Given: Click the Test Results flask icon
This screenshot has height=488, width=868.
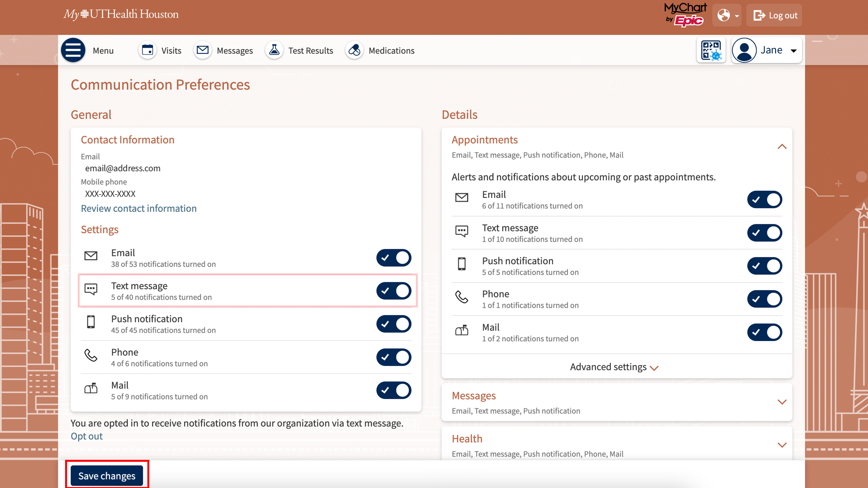Looking at the screenshot, I should (274, 50).
